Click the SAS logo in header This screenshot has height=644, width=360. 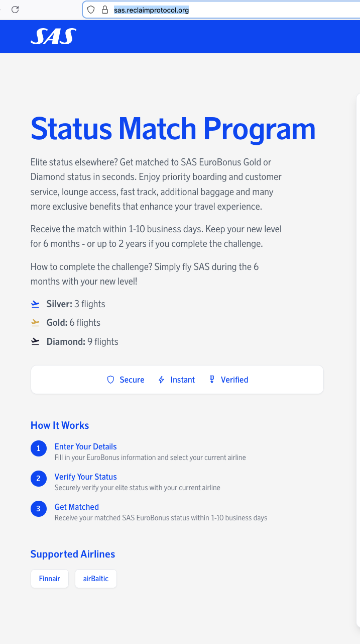pos(53,36)
